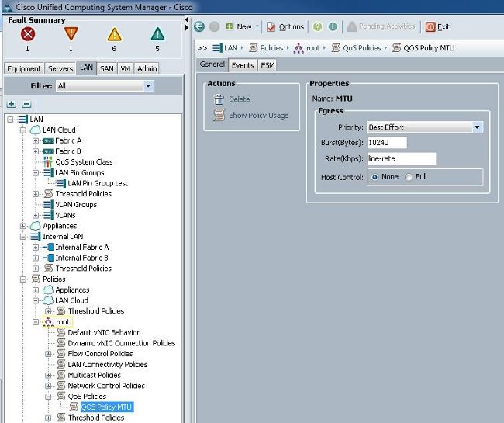Click the Policies breadcrumb link

[271, 48]
